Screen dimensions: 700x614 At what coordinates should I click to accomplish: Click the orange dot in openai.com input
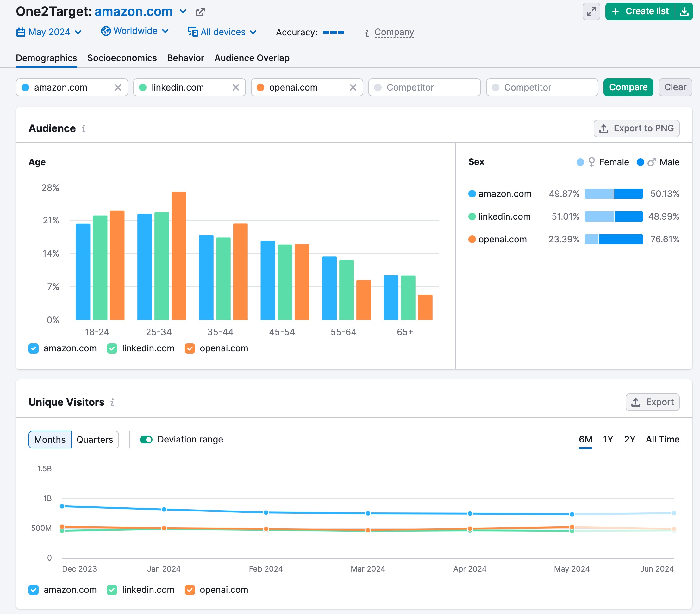[260, 87]
